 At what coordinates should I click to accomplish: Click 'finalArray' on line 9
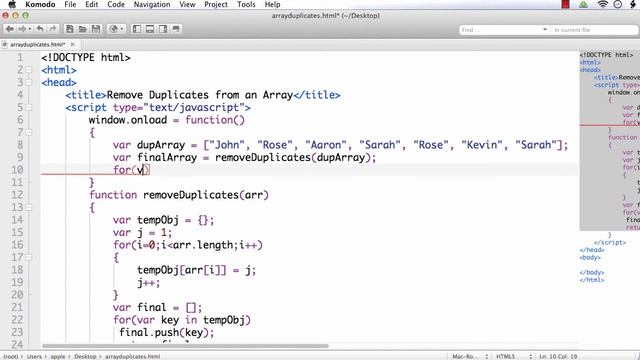click(x=167, y=158)
